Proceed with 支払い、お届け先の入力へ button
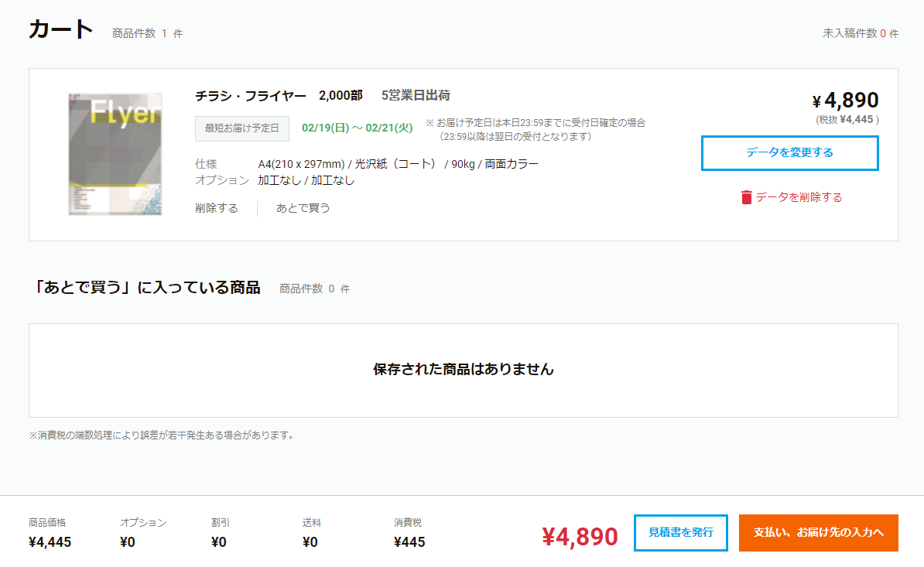This screenshot has width=924, height=567. pos(818,533)
